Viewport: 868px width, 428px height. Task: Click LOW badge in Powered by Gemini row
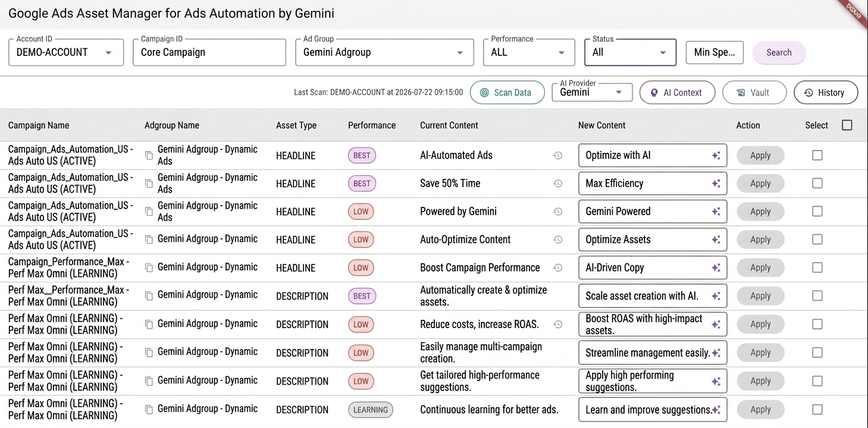coord(361,212)
